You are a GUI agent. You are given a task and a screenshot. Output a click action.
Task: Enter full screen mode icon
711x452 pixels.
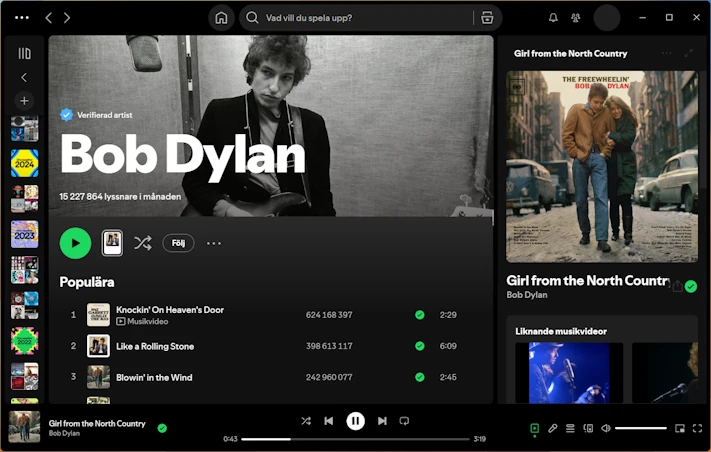click(x=697, y=428)
